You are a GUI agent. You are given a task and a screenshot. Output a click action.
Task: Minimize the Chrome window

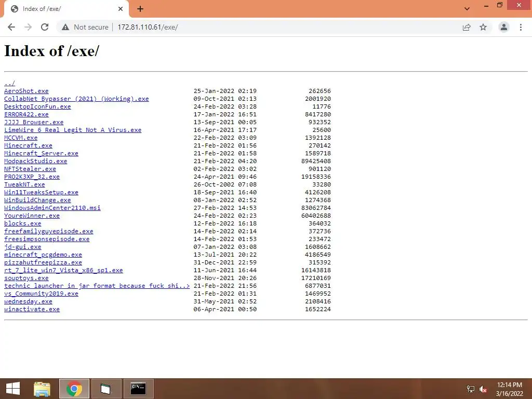(x=486, y=5)
